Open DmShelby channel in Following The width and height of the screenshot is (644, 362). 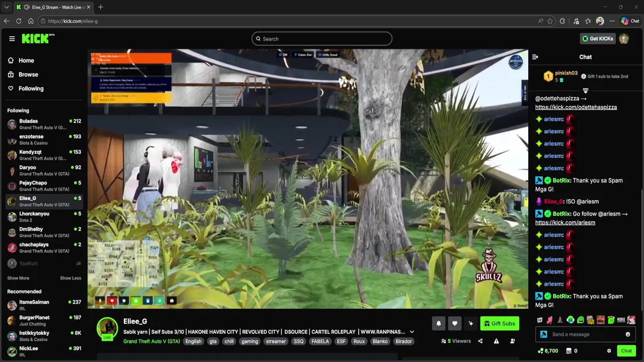(x=44, y=232)
